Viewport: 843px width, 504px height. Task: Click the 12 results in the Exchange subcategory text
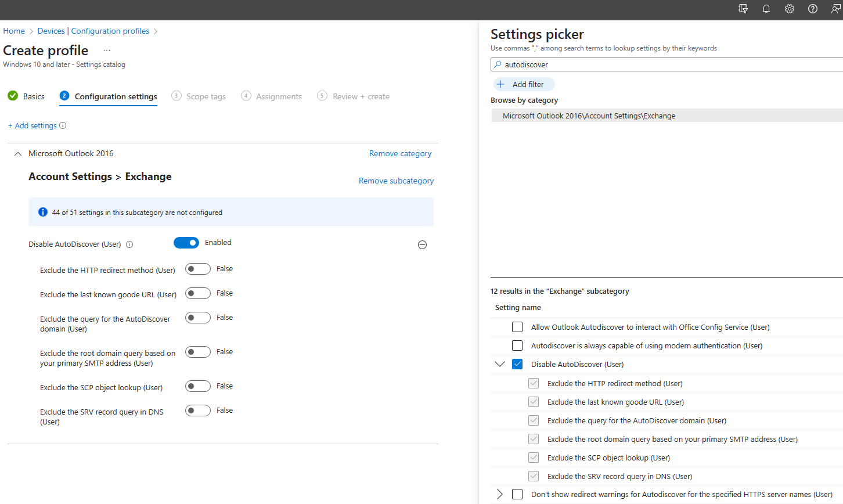point(560,291)
